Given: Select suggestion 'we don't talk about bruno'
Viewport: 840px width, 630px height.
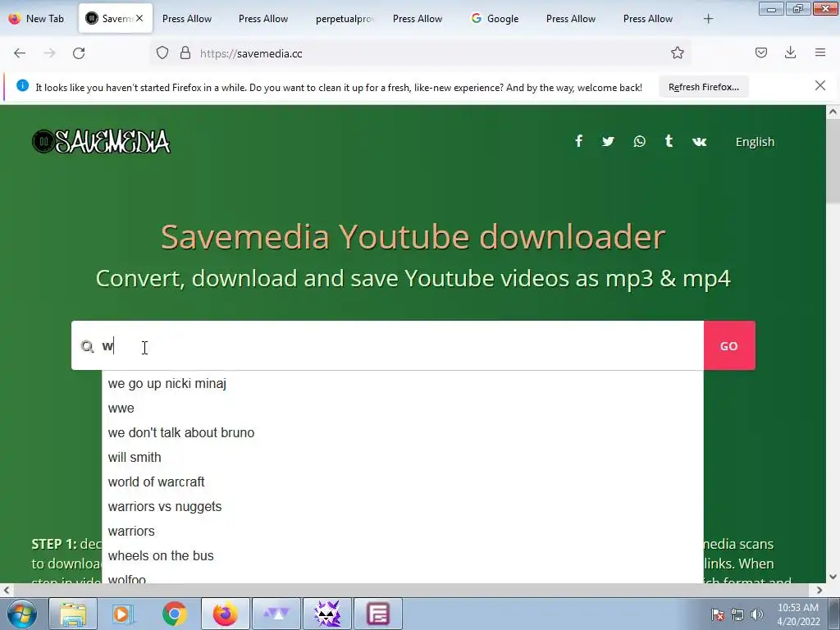Looking at the screenshot, I should click(x=402, y=433).
